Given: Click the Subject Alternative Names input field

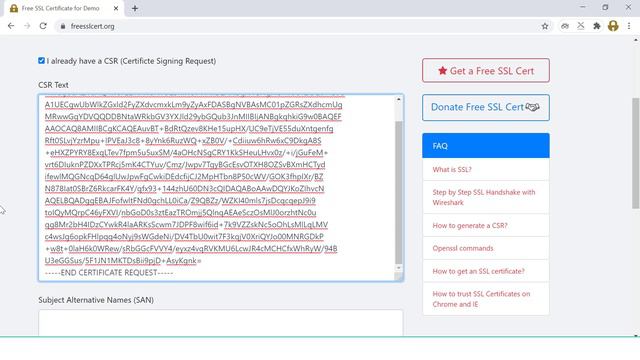Looking at the screenshot, I should click(221, 322).
